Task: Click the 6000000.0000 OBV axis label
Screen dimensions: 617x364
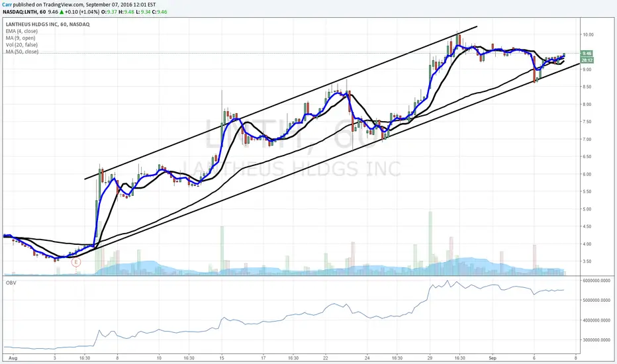Action: [x=596, y=281]
